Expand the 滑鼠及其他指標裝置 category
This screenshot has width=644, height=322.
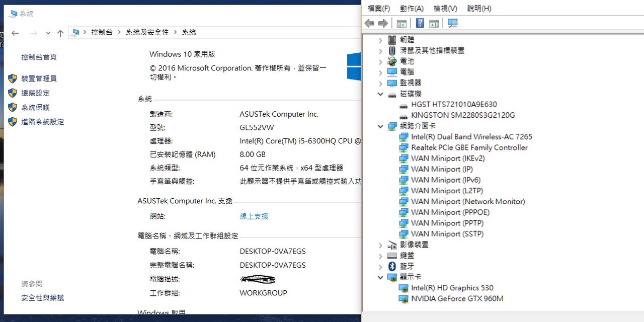click(x=380, y=50)
